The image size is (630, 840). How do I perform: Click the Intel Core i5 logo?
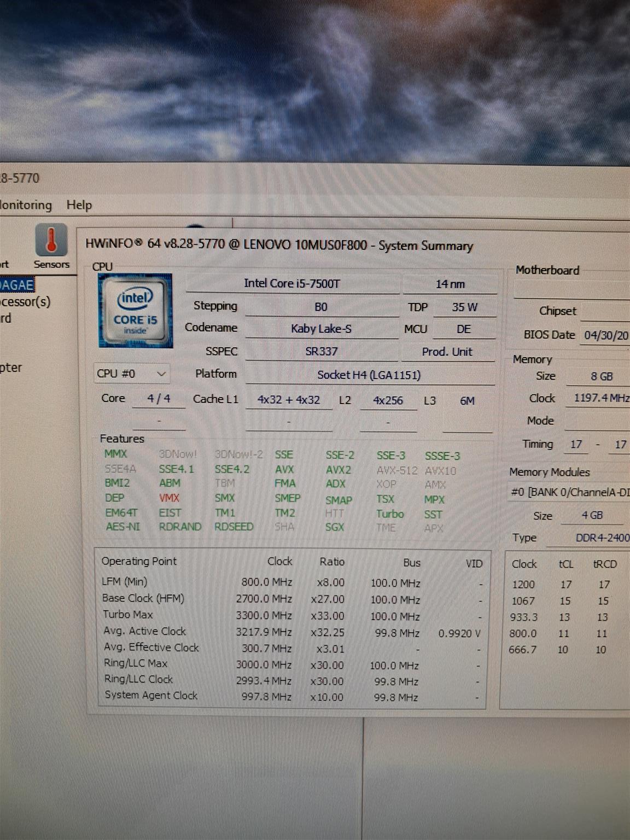pos(135,311)
